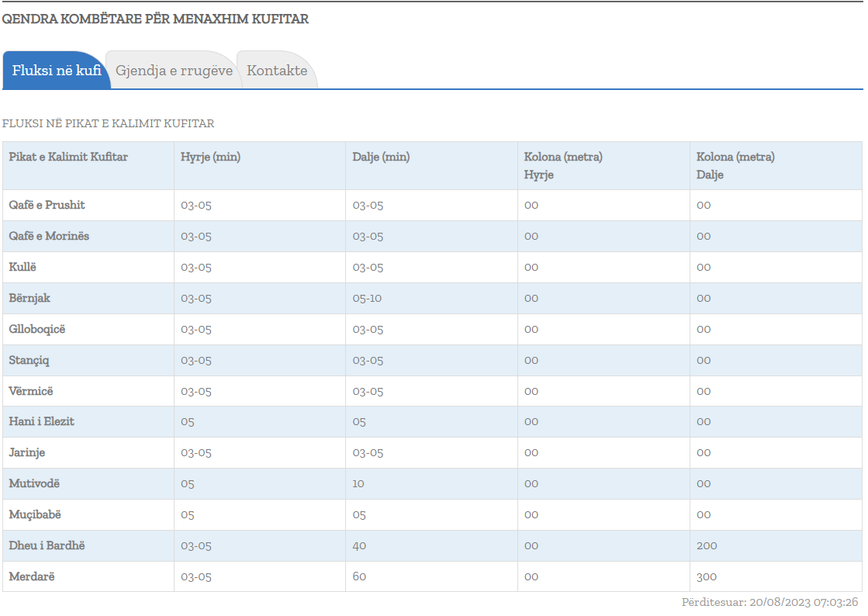Select the Muçibabë border point name
Image resolution: width=868 pixels, height=616 pixels.
point(34,515)
